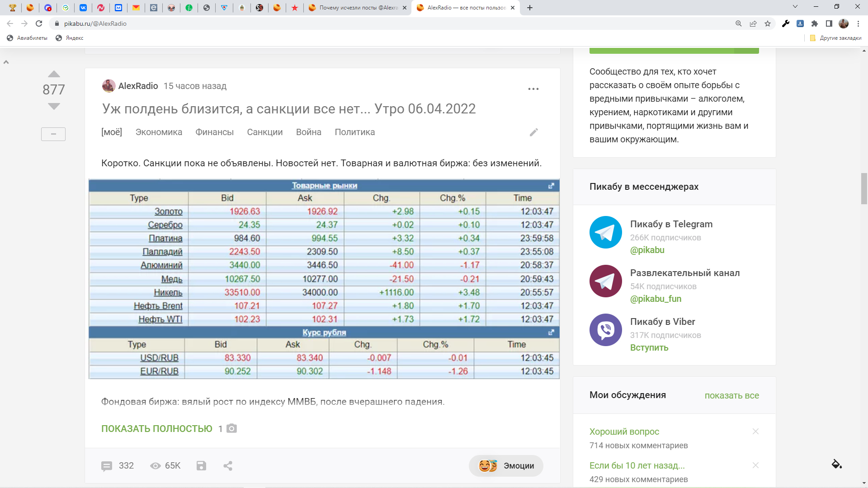The height and width of the screenshot is (488, 868).
Task: Save the post with floppy disk icon
Action: (x=201, y=466)
